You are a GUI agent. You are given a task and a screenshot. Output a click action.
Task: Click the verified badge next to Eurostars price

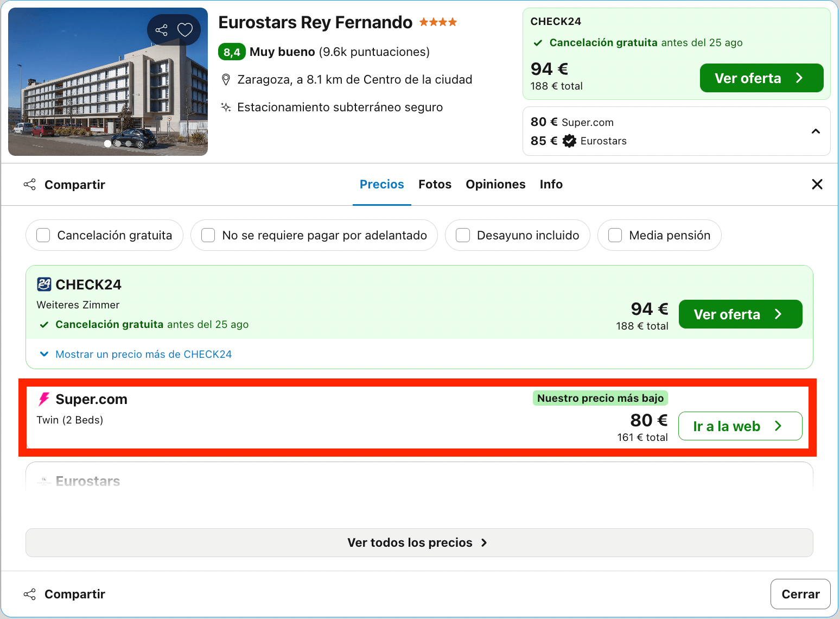coord(569,141)
